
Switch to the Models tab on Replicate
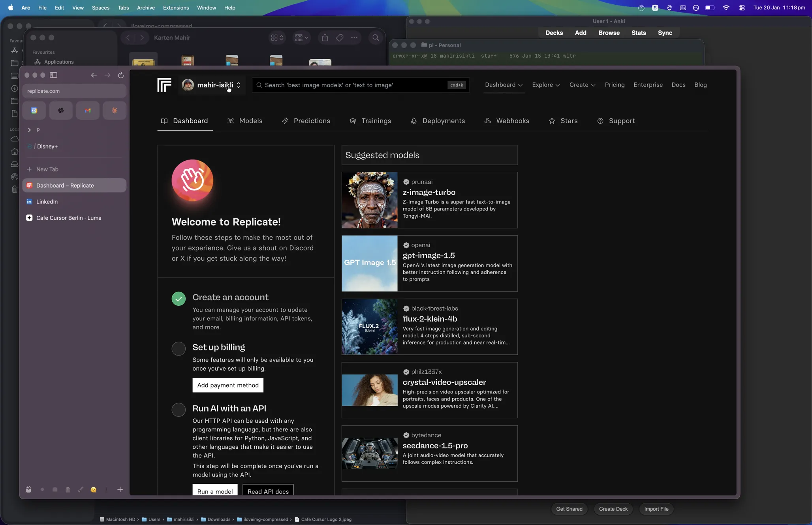tap(250, 121)
